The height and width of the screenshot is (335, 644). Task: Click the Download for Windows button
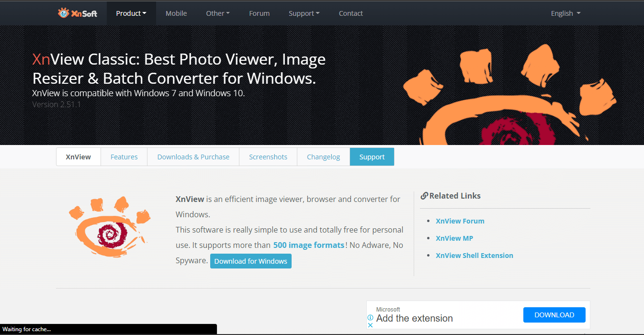coord(251,261)
